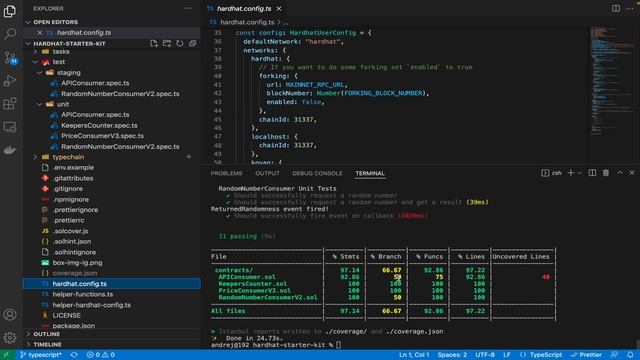Open Source Control view with pending changes
This screenshot has height=360, width=640.
coord(10,58)
